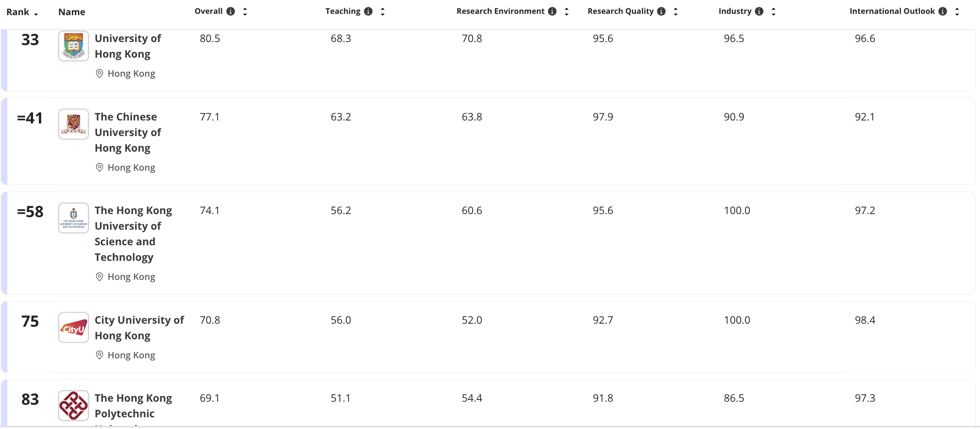Viewport: 980px width, 429px height.
Task: Click the Research Environment info icon
Action: click(x=552, y=11)
